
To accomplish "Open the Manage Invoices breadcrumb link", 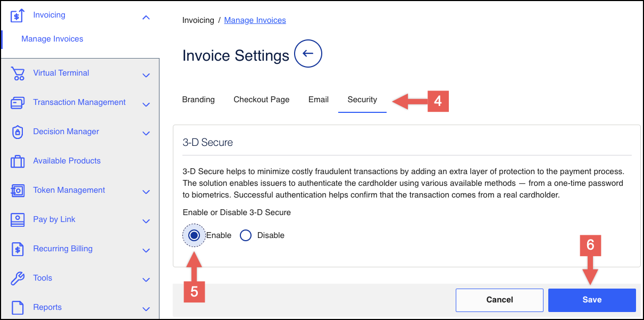I will (x=255, y=20).
